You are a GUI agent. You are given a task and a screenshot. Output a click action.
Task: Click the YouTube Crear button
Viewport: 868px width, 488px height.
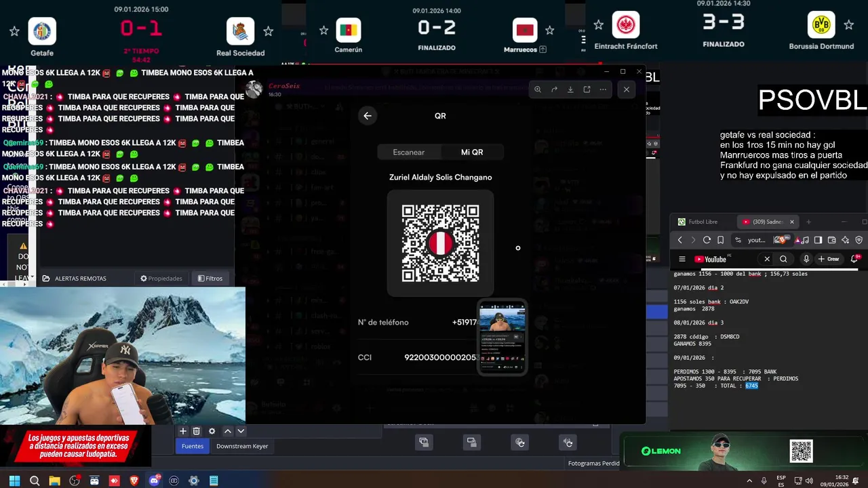pos(829,259)
